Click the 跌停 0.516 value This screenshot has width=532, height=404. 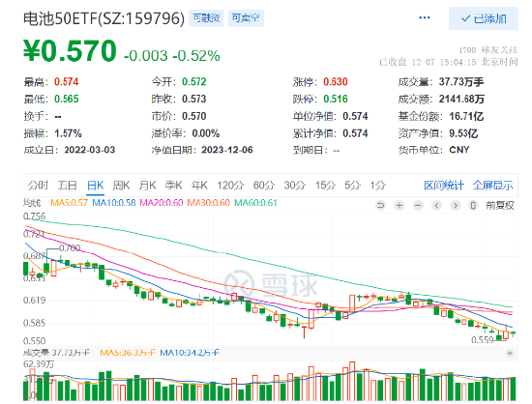click(x=336, y=99)
